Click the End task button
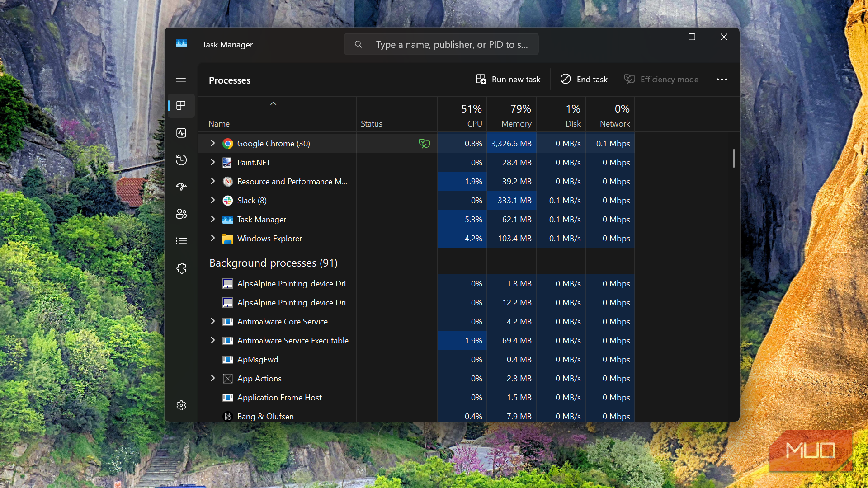868x488 pixels. point(584,80)
